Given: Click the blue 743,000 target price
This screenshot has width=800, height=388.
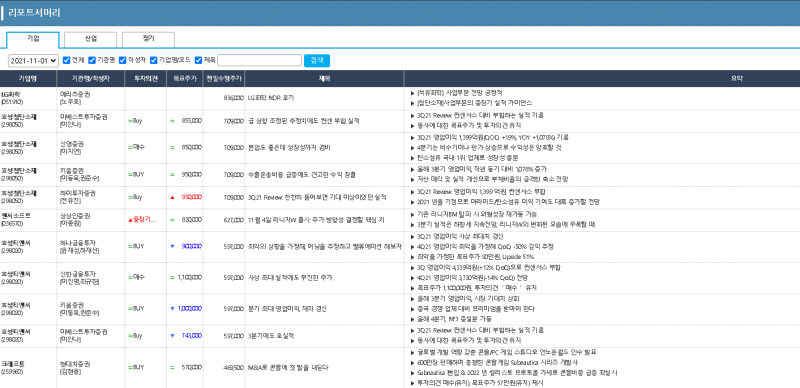Looking at the screenshot, I should (x=191, y=335).
